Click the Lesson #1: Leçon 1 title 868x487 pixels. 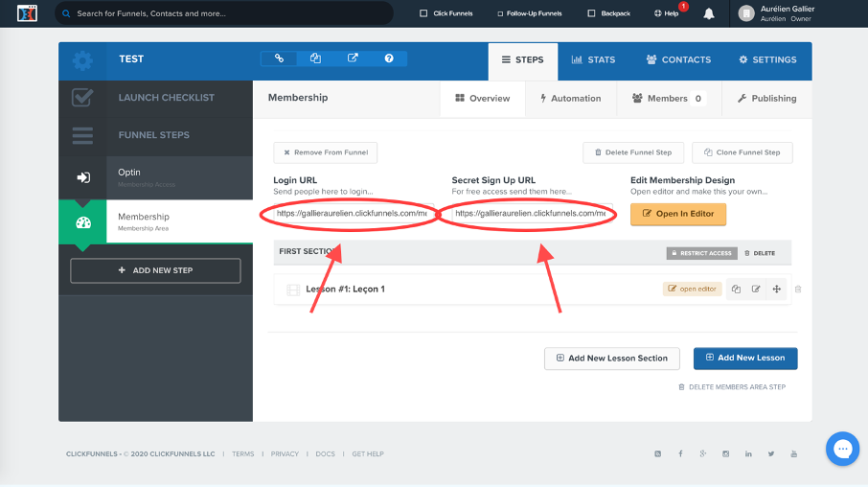click(x=346, y=290)
